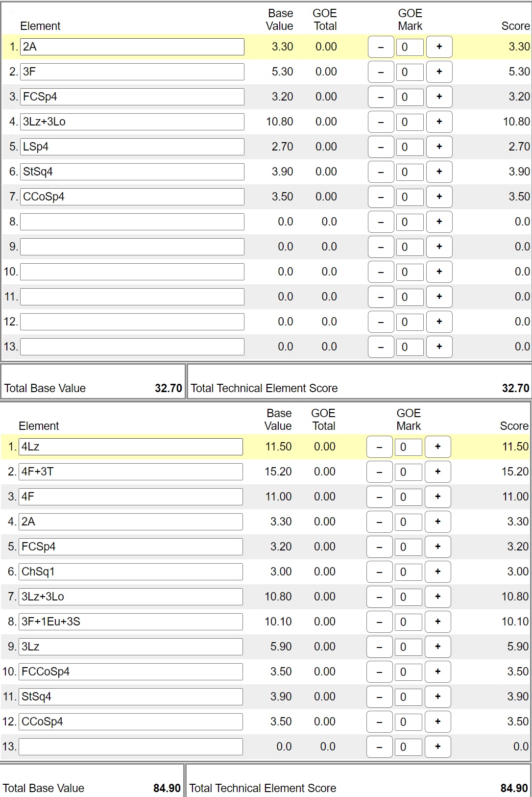Click the empty element field in row 9
Image resolution: width=532 pixels, height=797 pixels.
point(132,247)
